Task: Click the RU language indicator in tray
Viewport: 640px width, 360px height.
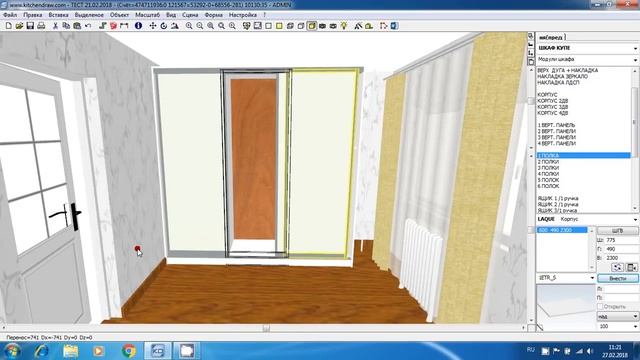Action: click(531, 350)
